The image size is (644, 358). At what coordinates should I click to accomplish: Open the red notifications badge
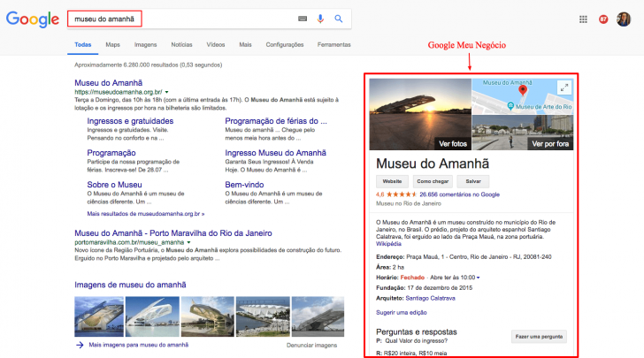(603, 19)
